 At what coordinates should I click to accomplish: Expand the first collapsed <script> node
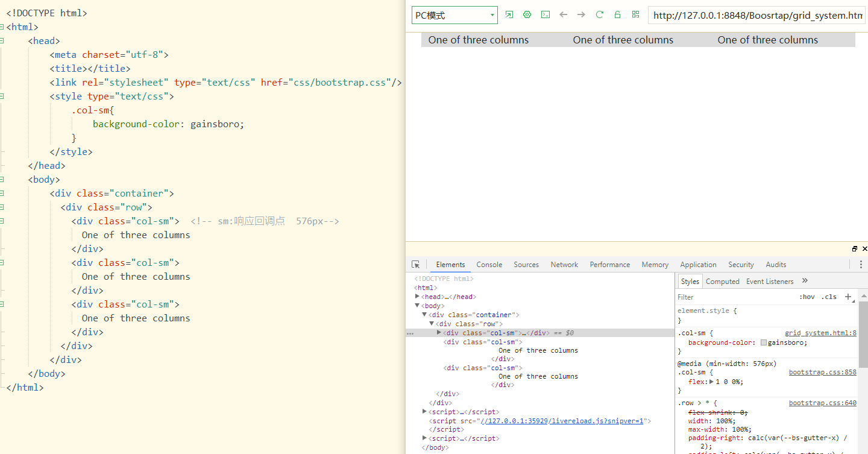click(424, 412)
